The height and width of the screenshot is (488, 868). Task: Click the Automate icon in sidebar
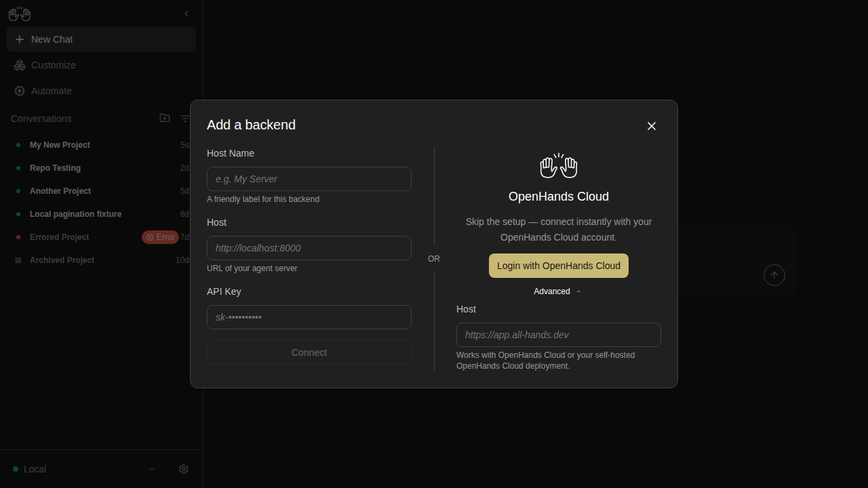20,91
